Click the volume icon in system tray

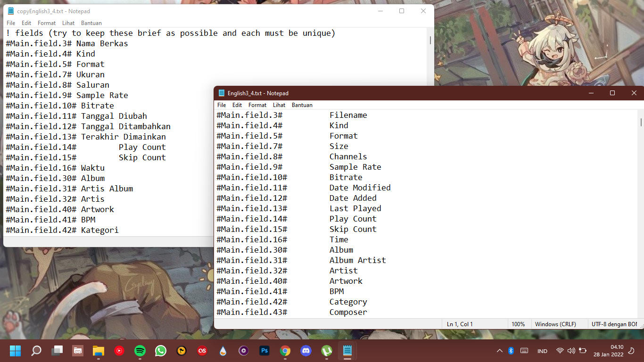(571, 351)
